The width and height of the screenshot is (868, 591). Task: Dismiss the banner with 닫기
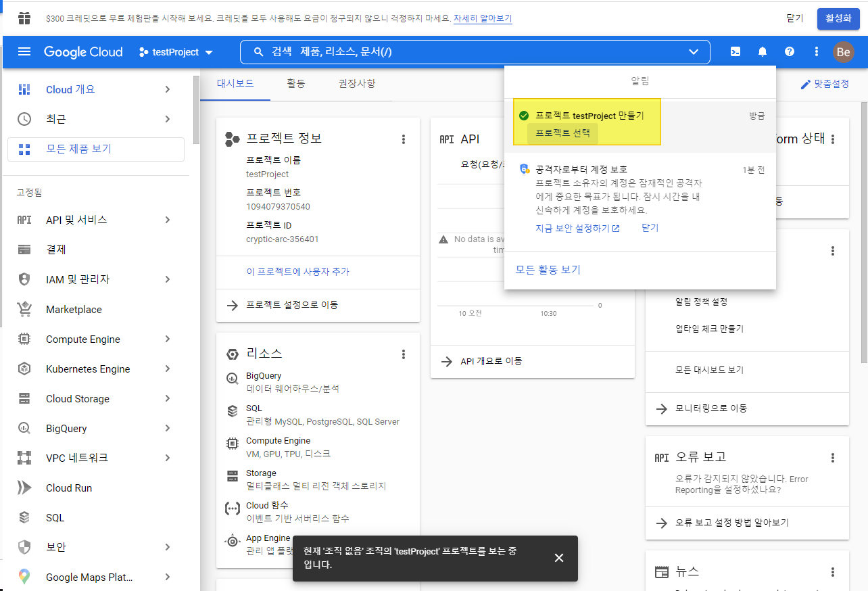coord(795,19)
